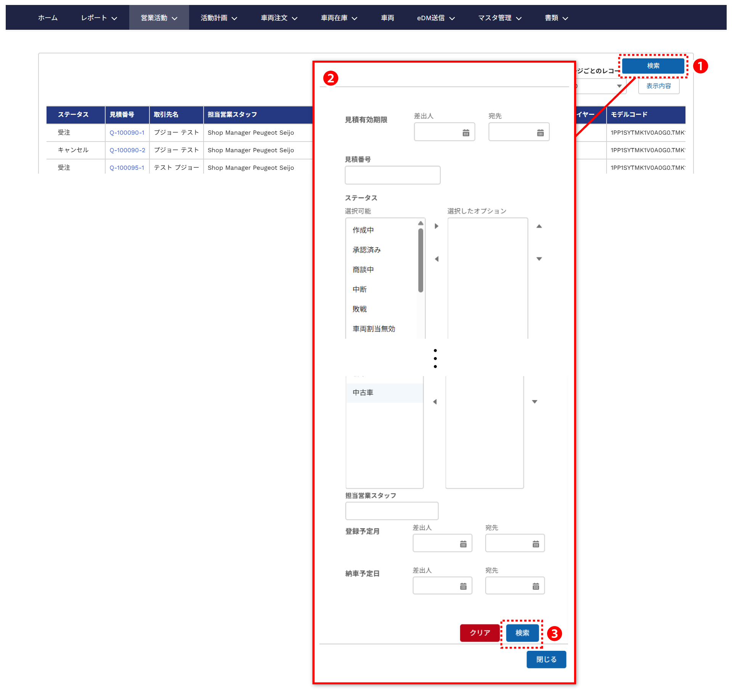Open quote link Q-100090-2
The width and height of the screenshot is (732, 700).
coord(127,150)
